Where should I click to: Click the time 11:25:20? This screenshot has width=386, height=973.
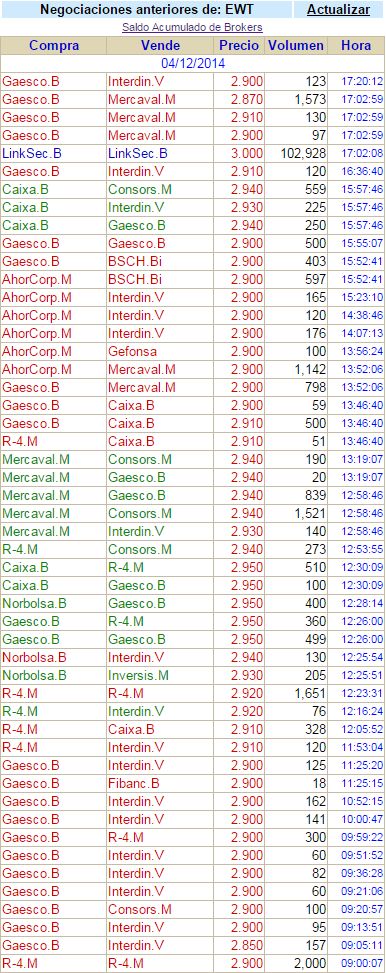tap(362, 765)
